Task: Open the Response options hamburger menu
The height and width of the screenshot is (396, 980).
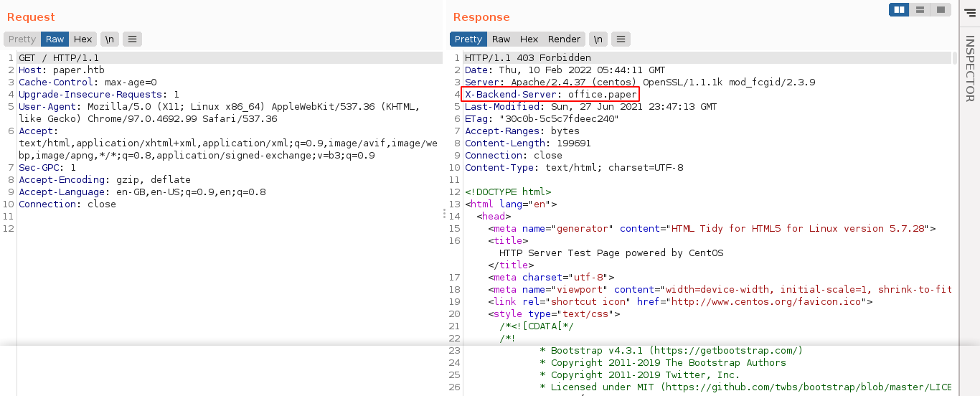Action: tap(621, 39)
